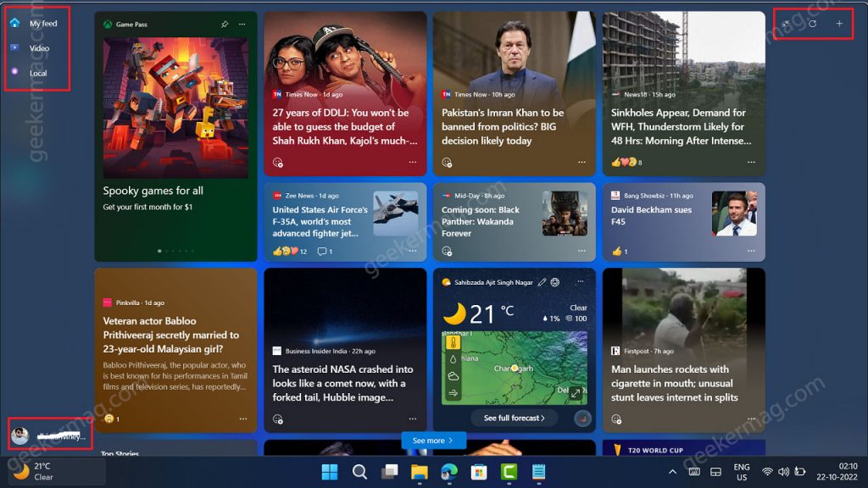Open See full forecast
Screen dimensions: 868x488
[x=515, y=419]
